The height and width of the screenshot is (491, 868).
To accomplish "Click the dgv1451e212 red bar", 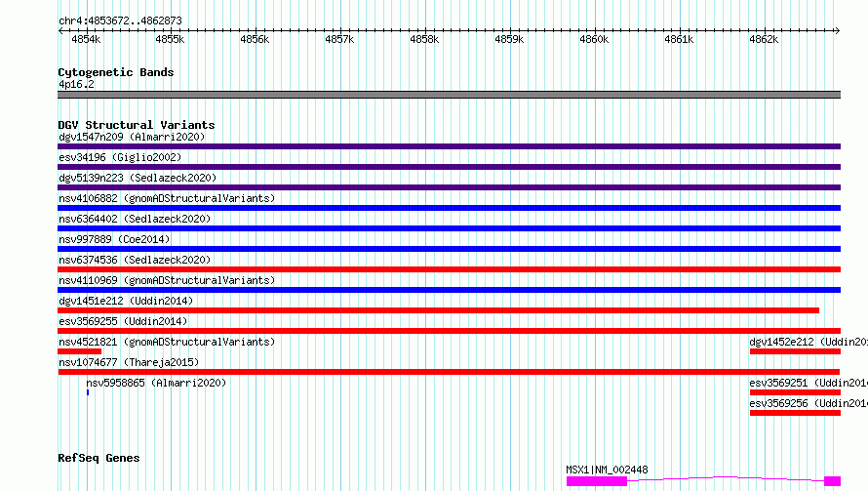I will [x=439, y=310].
